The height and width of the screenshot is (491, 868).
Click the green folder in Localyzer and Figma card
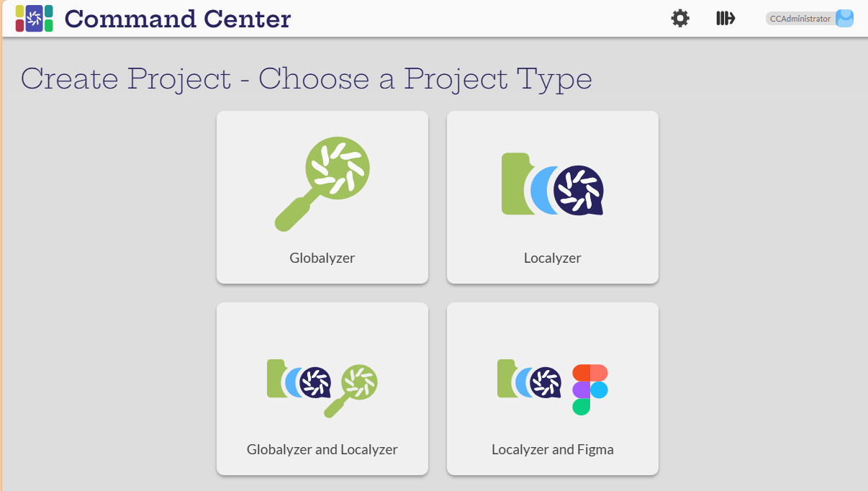pyautogui.click(x=505, y=379)
